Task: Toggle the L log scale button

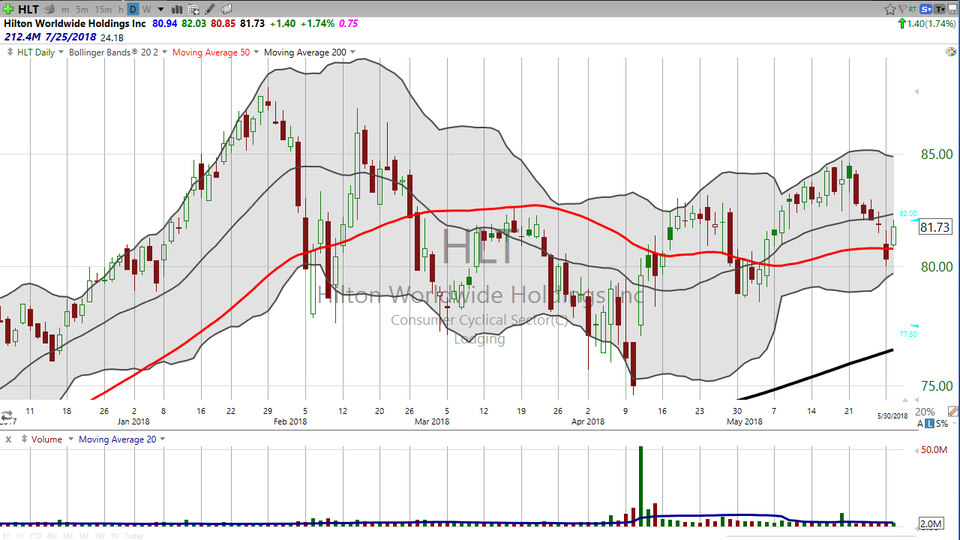Action: tap(929, 424)
